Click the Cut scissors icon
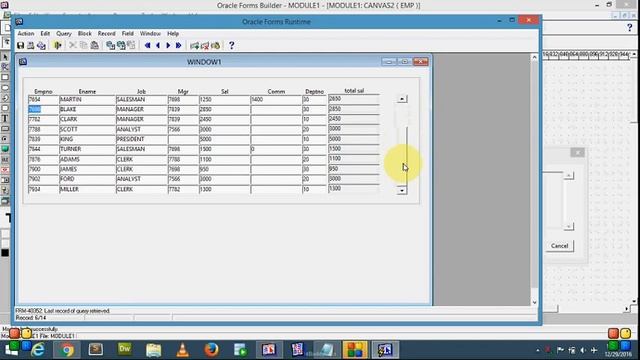The image size is (640, 360). point(73,45)
